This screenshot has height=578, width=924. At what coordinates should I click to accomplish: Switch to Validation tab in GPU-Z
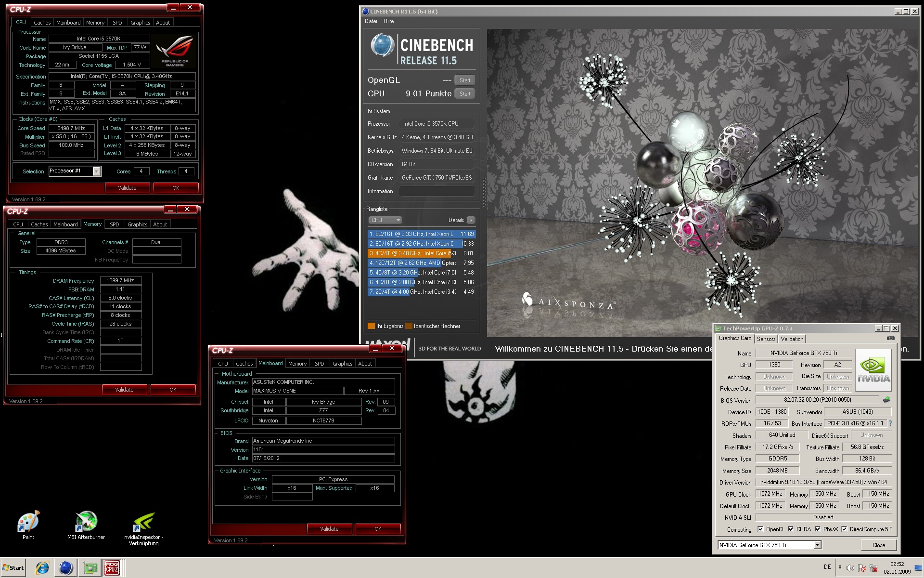click(x=792, y=339)
